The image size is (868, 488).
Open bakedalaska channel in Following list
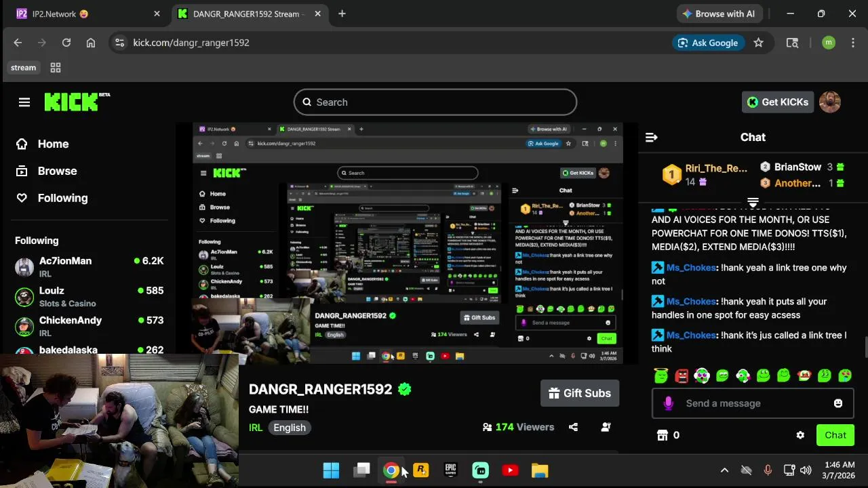(x=90, y=350)
